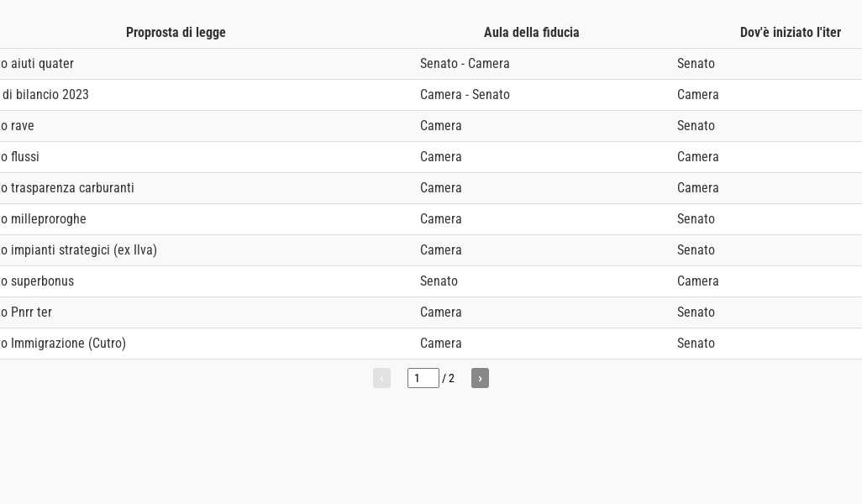Click the '/ 2' total pages label
This screenshot has height=504, width=862.
click(x=449, y=379)
